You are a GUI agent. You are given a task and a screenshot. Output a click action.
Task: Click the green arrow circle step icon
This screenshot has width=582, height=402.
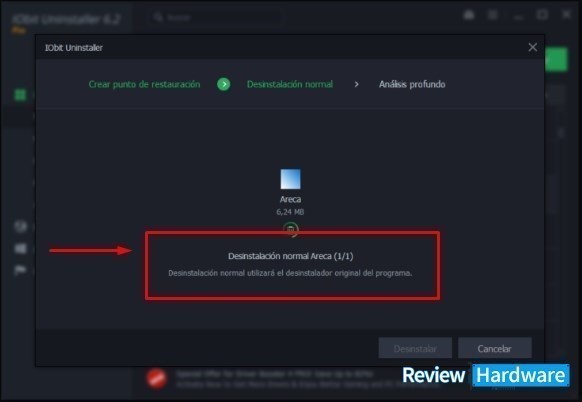pos(223,84)
